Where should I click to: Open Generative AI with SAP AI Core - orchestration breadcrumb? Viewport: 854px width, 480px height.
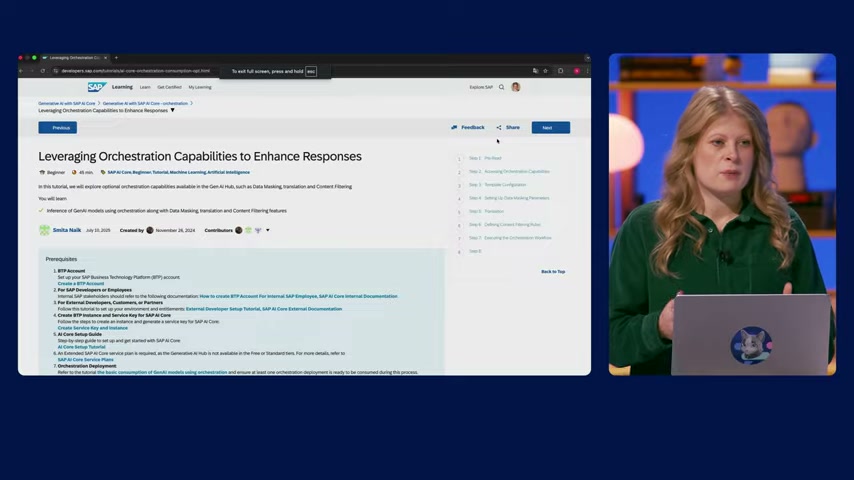(145, 103)
